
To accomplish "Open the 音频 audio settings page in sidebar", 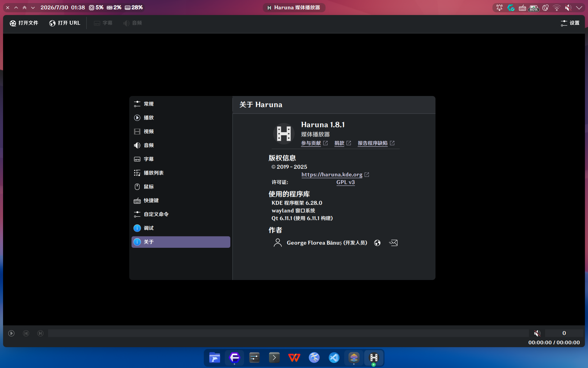I will 181,145.
